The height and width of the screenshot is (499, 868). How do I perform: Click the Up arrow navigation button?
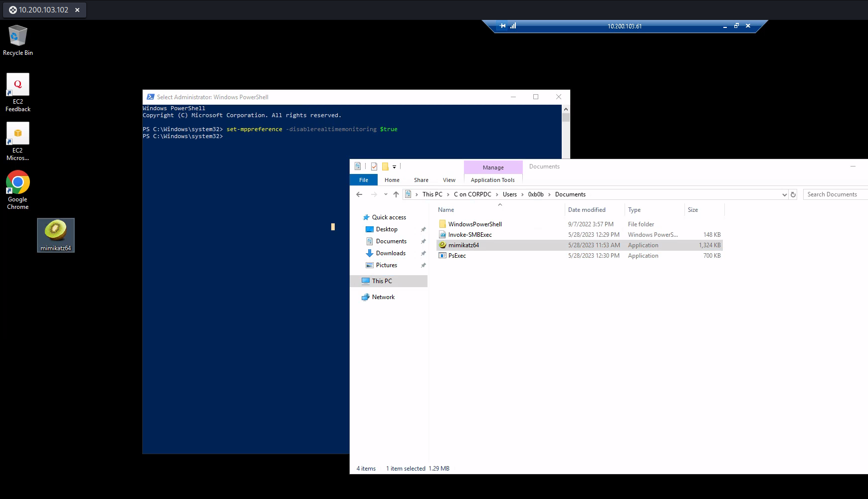pos(396,194)
